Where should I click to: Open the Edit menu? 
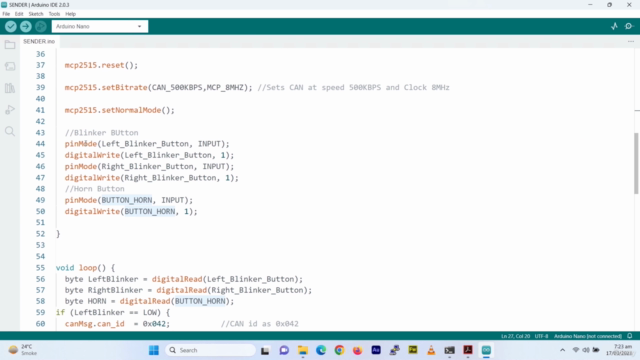pyautogui.click(x=19, y=14)
